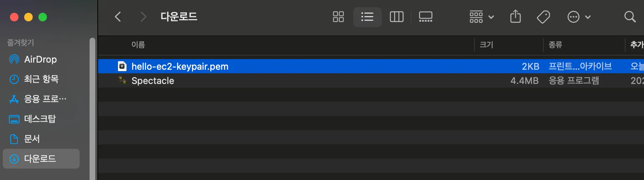Screen dimensions: 644x180
Task: Open 문서 in the sidebar
Action: tap(41, 139)
